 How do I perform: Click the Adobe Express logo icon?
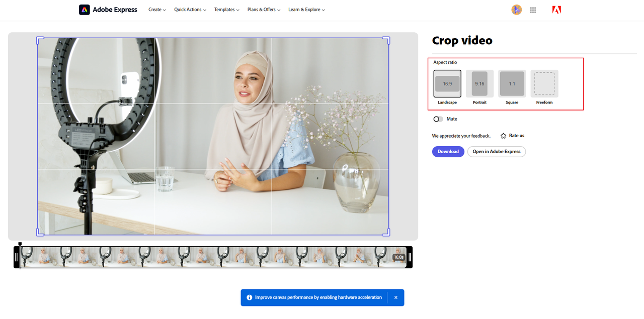click(85, 10)
